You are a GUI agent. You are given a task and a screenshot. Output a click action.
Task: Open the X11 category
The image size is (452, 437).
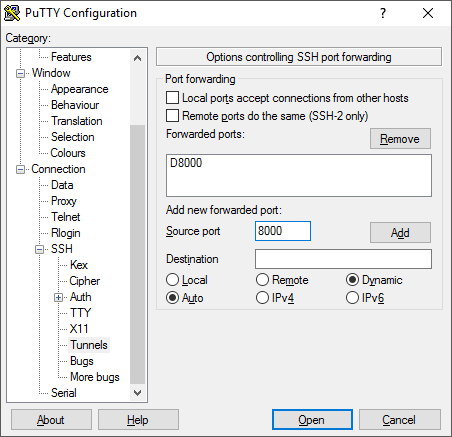(x=79, y=329)
